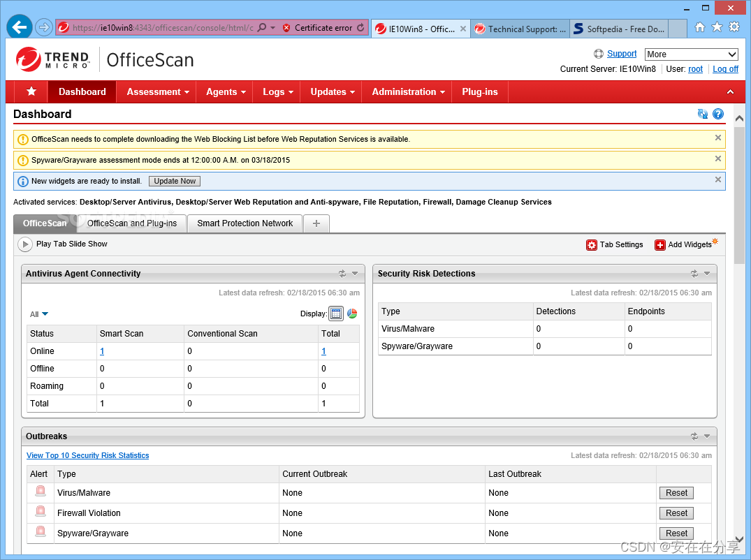Open View Top 10 Security Risk Statistics
Screen dimensions: 751x560
87,455
